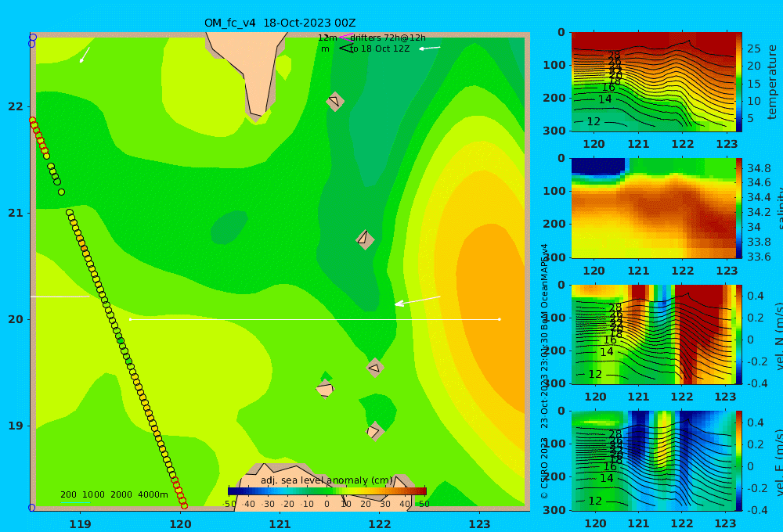Click the 'adj. sea level anomaly (cm)' label
783x532 pixels.
point(327,480)
